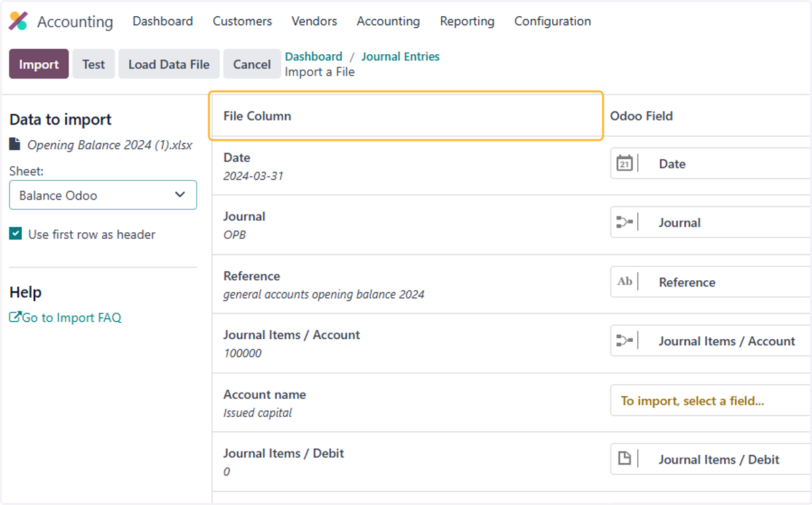
Task: Open Journal Items / Account field selector
Action: pos(710,341)
